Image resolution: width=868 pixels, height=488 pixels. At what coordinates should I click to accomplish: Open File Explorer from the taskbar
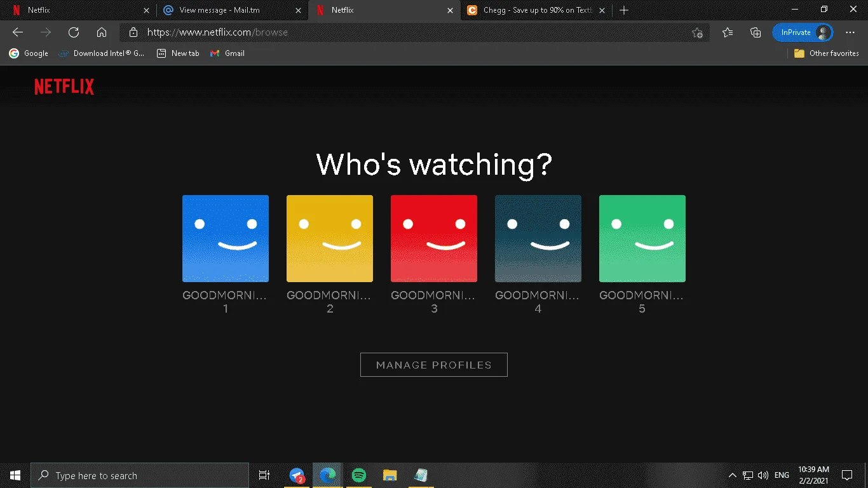click(x=390, y=475)
